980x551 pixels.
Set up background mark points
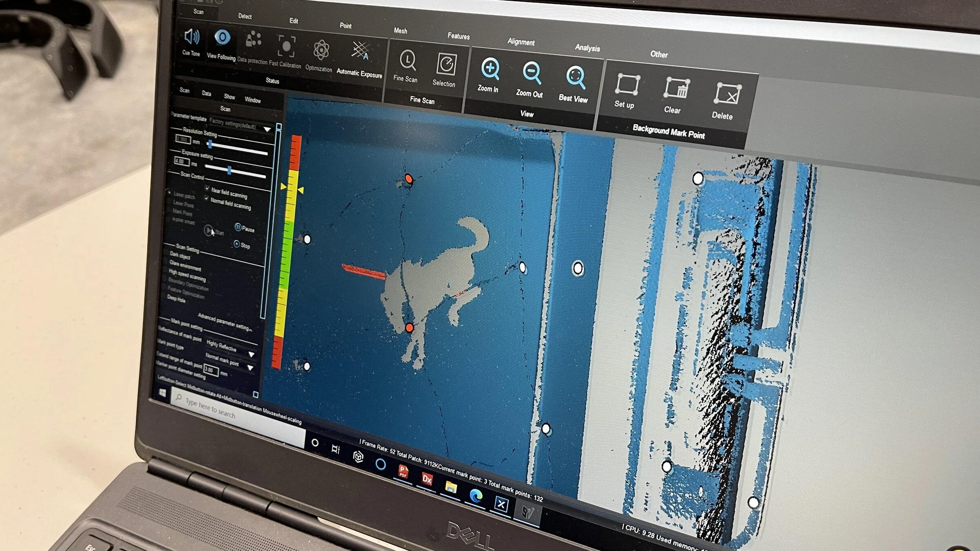tap(627, 84)
